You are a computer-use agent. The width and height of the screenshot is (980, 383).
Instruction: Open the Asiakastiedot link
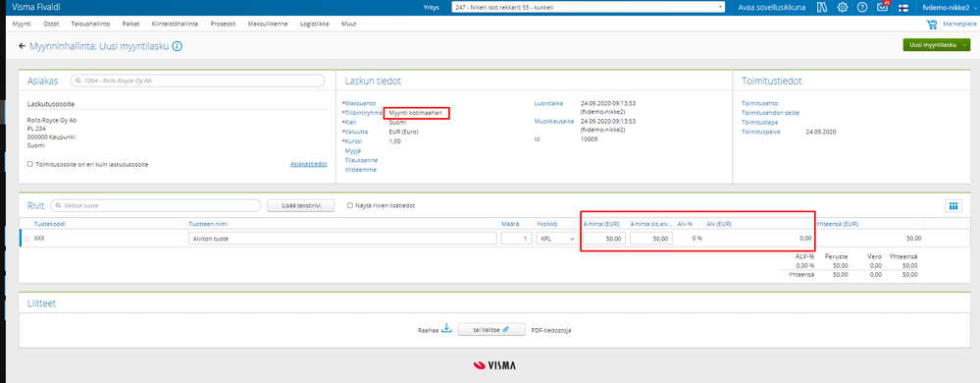coord(309,164)
